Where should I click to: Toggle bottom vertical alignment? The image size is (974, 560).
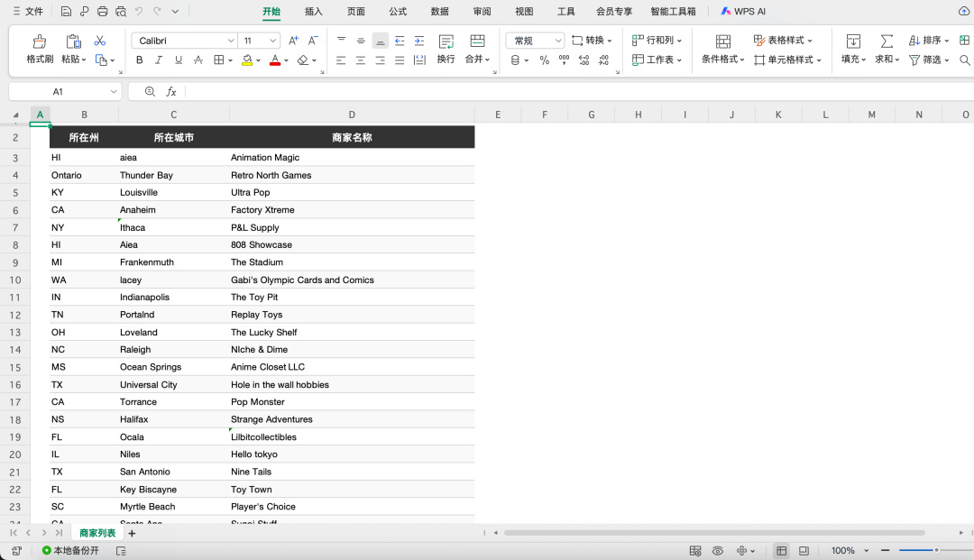381,41
